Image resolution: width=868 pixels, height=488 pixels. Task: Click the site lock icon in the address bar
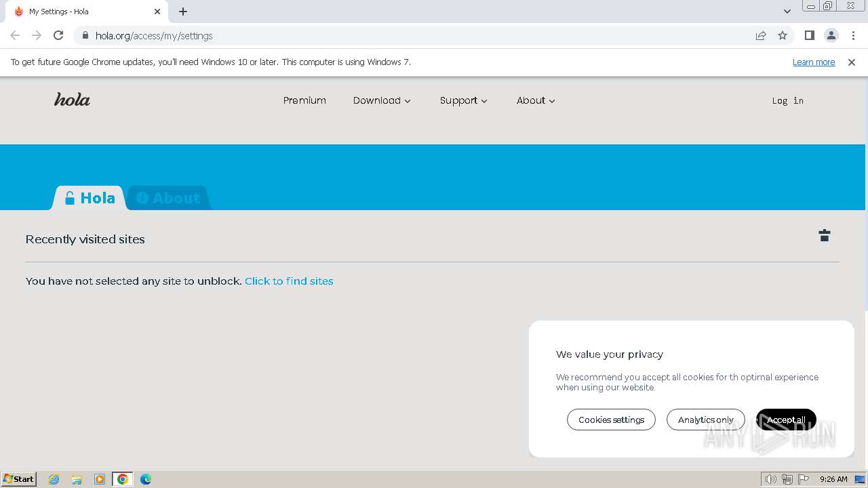[85, 35]
